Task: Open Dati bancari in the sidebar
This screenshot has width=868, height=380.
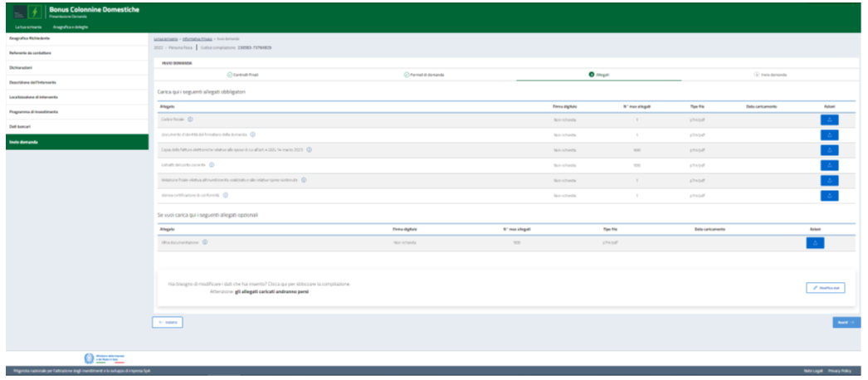Action: (19, 126)
